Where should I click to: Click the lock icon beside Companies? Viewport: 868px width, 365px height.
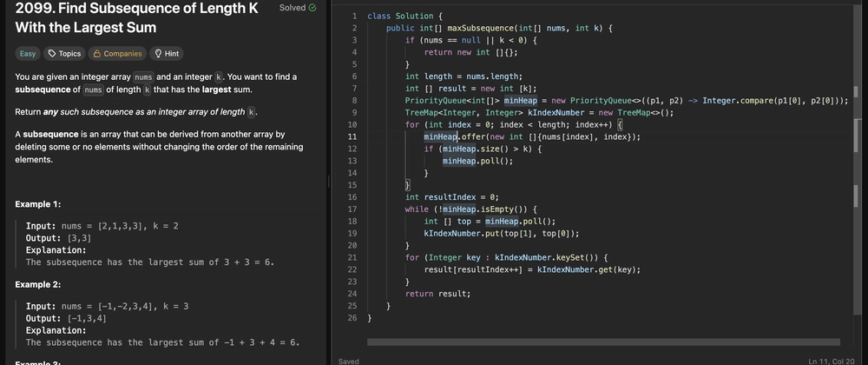(x=97, y=54)
